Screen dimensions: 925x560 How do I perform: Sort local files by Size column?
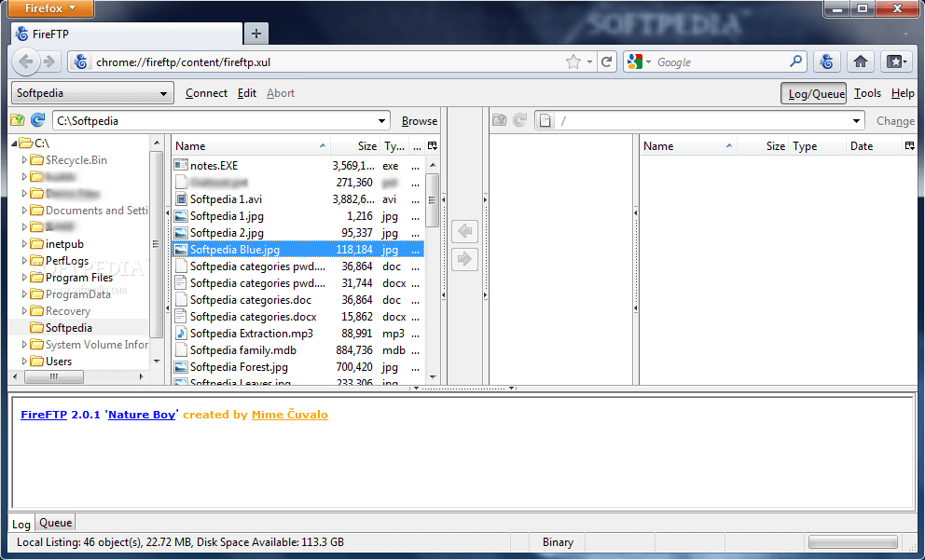point(355,145)
